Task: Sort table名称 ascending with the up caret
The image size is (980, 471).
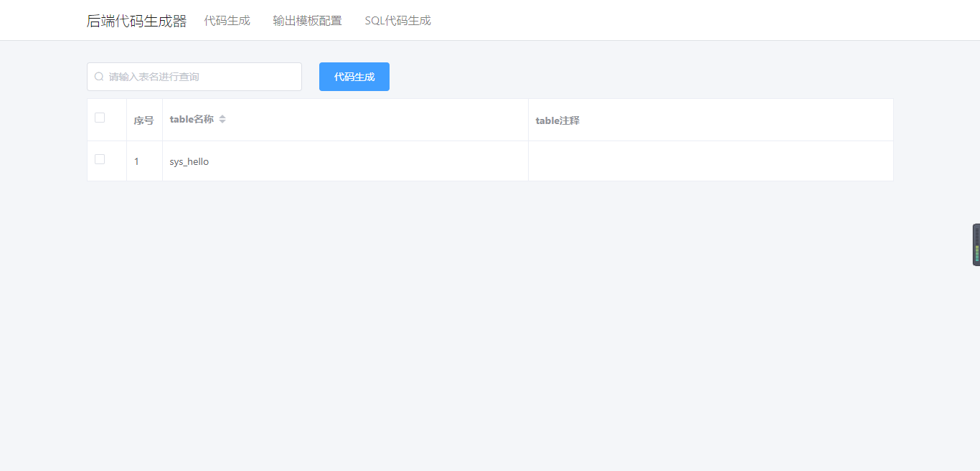Action: pos(222,116)
